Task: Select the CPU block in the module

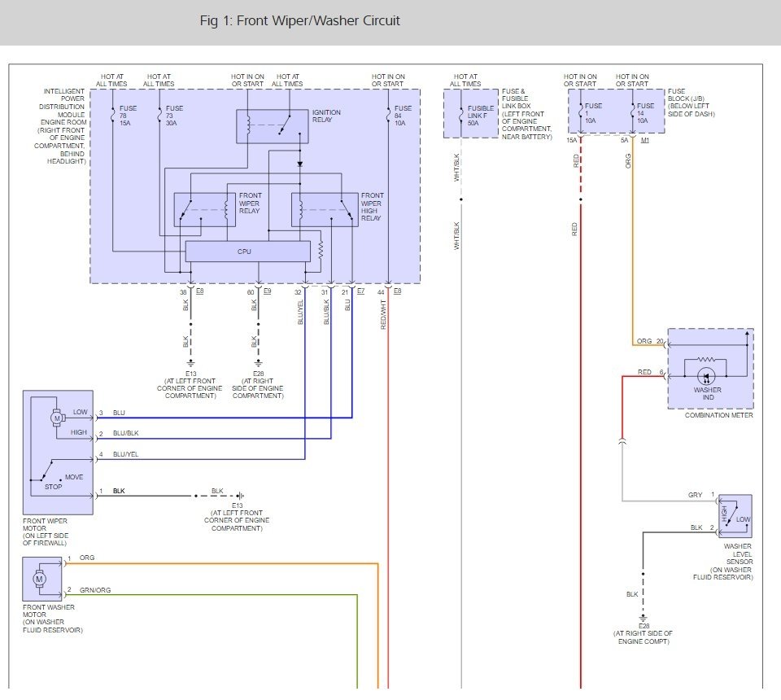Action: pos(247,252)
